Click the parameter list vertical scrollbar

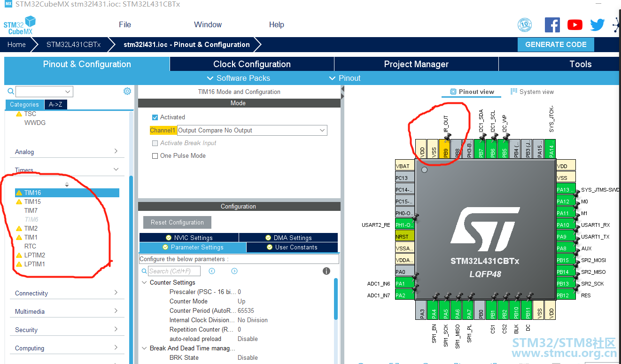pos(336,299)
